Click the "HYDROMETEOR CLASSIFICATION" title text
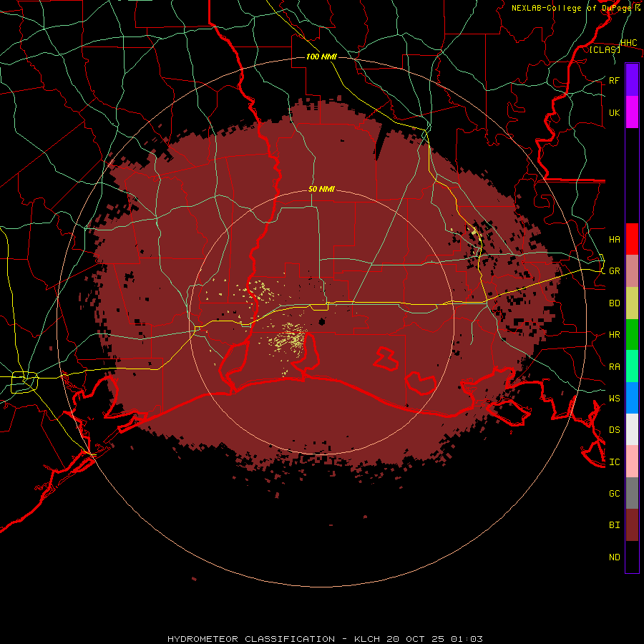644x644 pixels. tap(251, 639)
